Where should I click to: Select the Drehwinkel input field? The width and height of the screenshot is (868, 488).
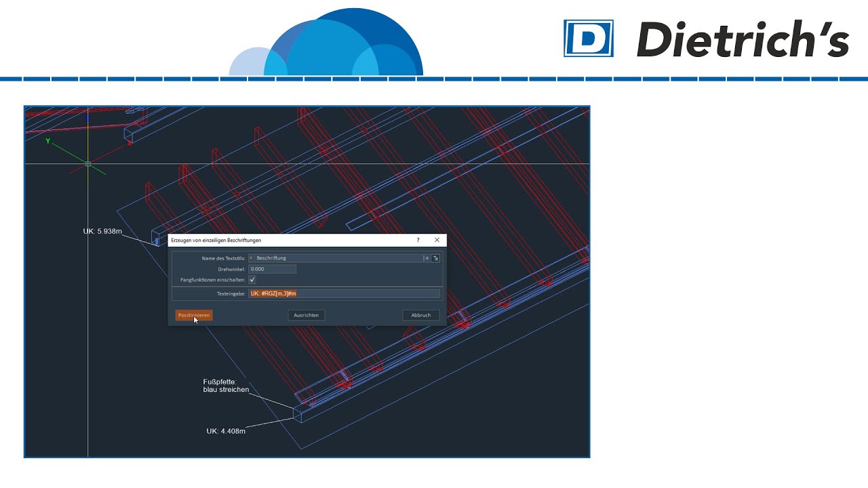tap(272, 269)
